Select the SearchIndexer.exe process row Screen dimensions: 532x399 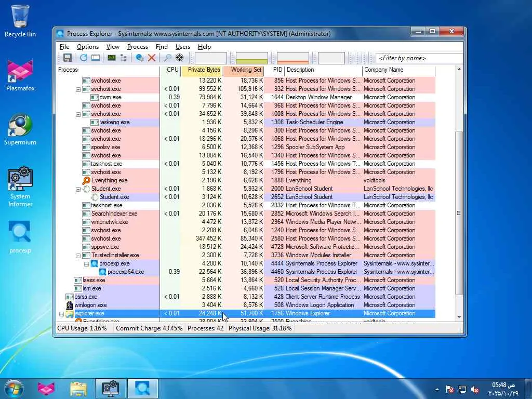click(x=246, y=214)
